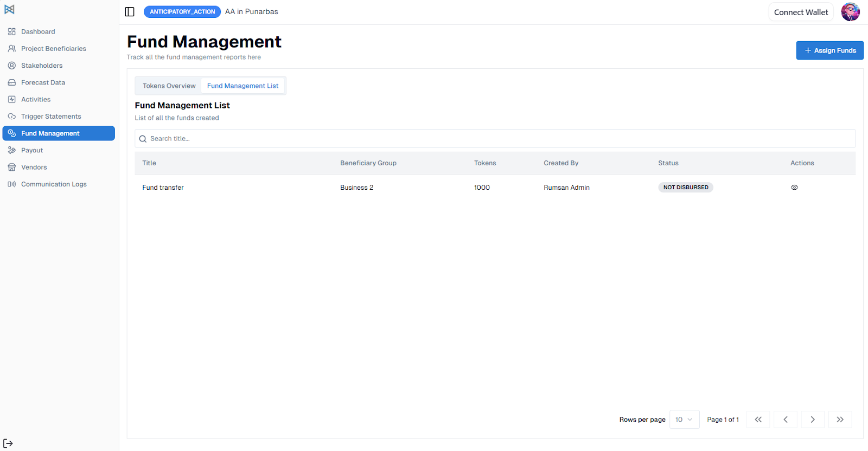
Task: Navigate to Stakeholders
Action: click(x=59, y=66)
